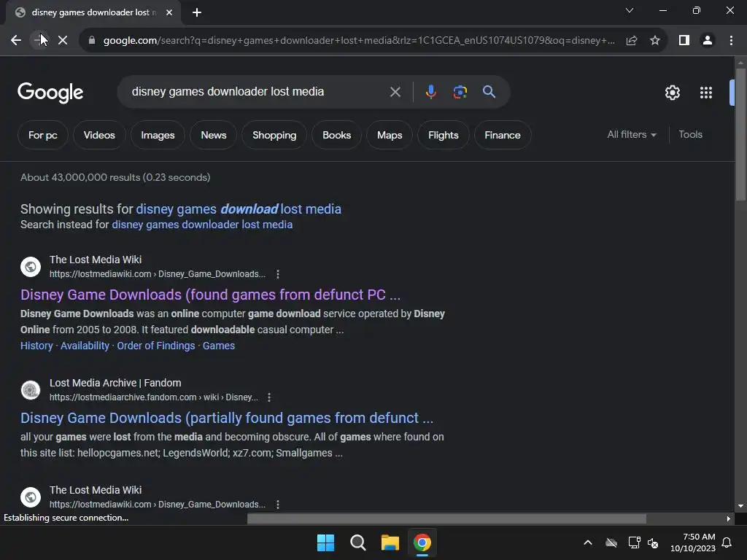Open Disney Game Downloads (partially found) Fandom result
The image size is (747, 560).
click(x=227, y=418)
